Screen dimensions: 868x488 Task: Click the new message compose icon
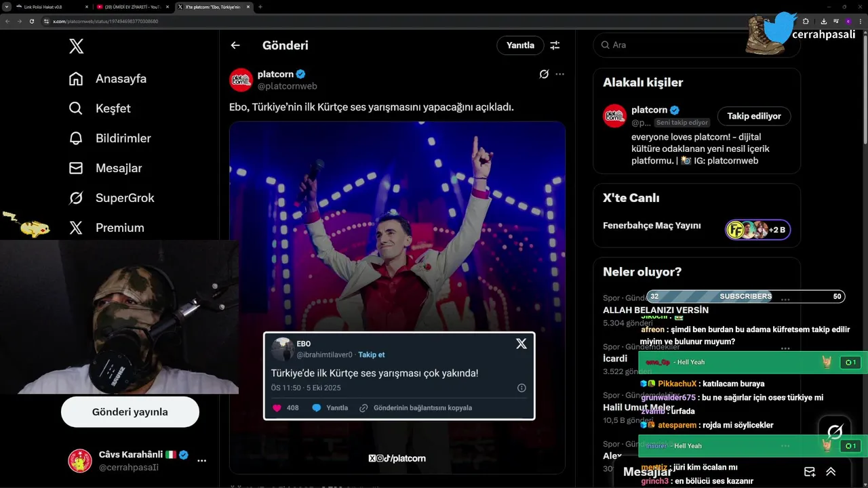[x=810, y=472]
